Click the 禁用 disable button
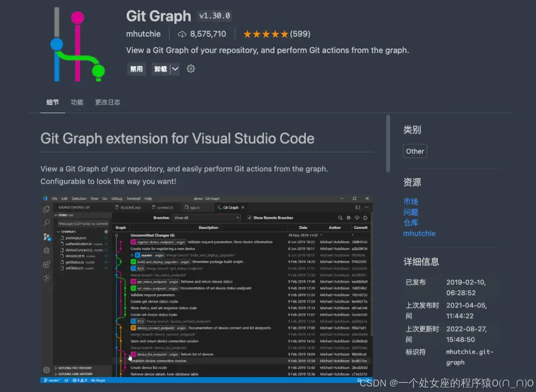 coord(136,69)
